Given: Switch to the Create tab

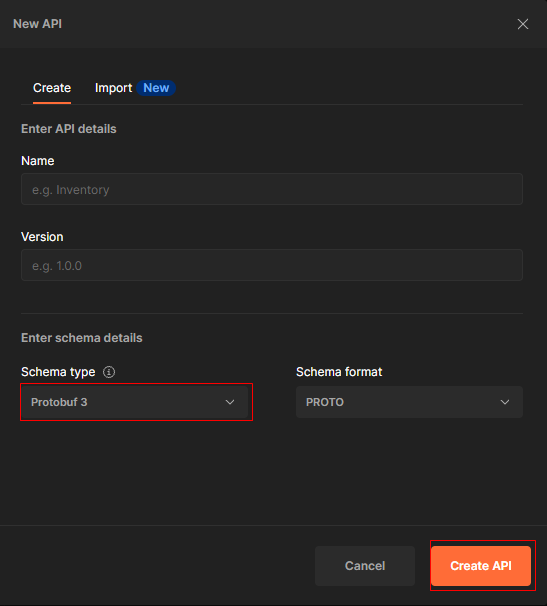Looking at the screenshot, I should click(52, 88).
